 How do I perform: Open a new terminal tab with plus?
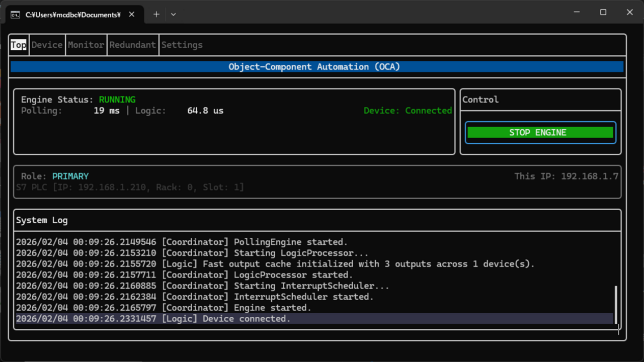pyautogui.click(x=156, y=14)
